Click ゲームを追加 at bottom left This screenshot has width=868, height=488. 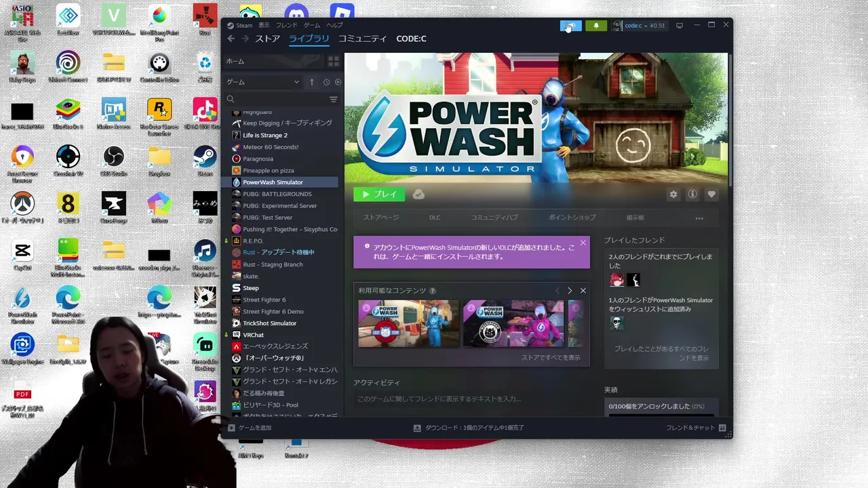coord(250,428)
